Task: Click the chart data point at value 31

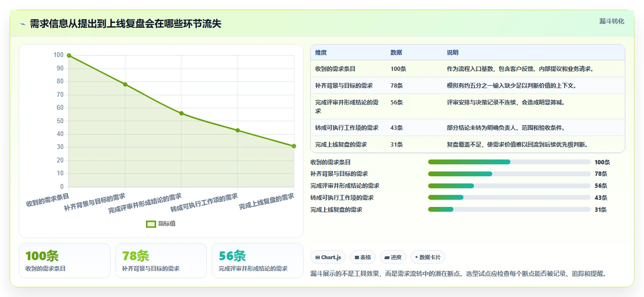Action: tap(294, 146)
